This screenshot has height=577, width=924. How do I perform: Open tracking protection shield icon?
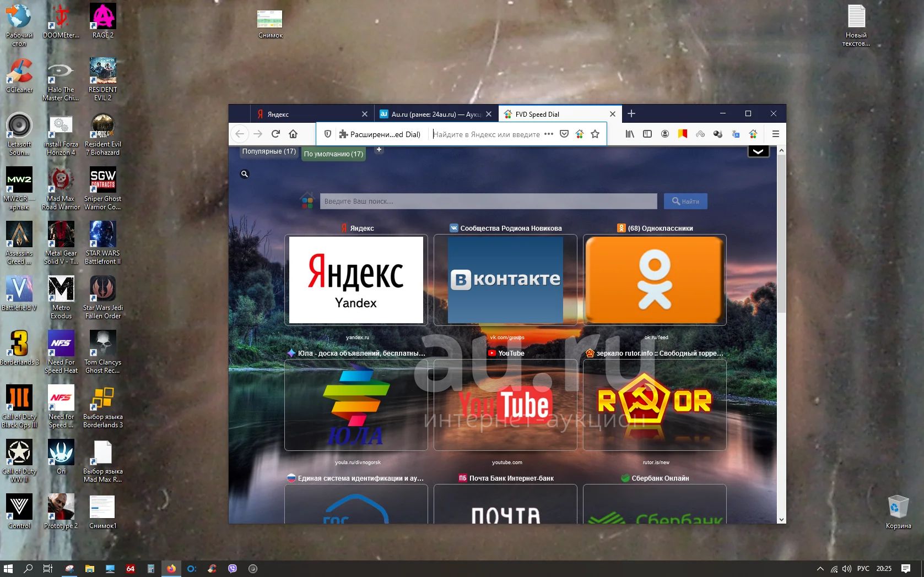(x=327, y=134)
